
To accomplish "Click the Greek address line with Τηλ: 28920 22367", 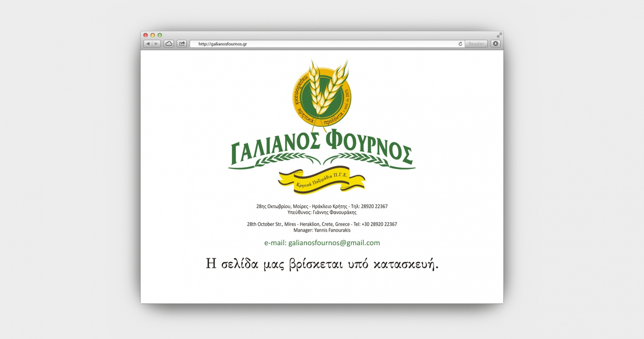I will [322, 206].
